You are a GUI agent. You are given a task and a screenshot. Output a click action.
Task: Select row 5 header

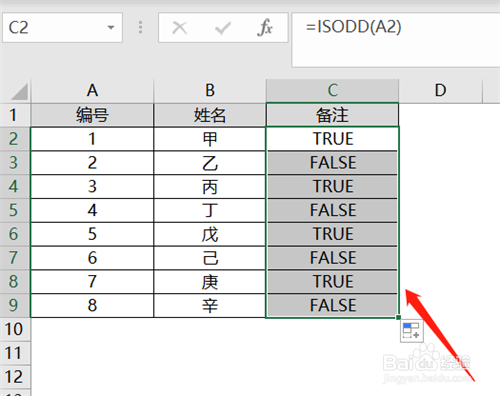[x=15, y=210]
